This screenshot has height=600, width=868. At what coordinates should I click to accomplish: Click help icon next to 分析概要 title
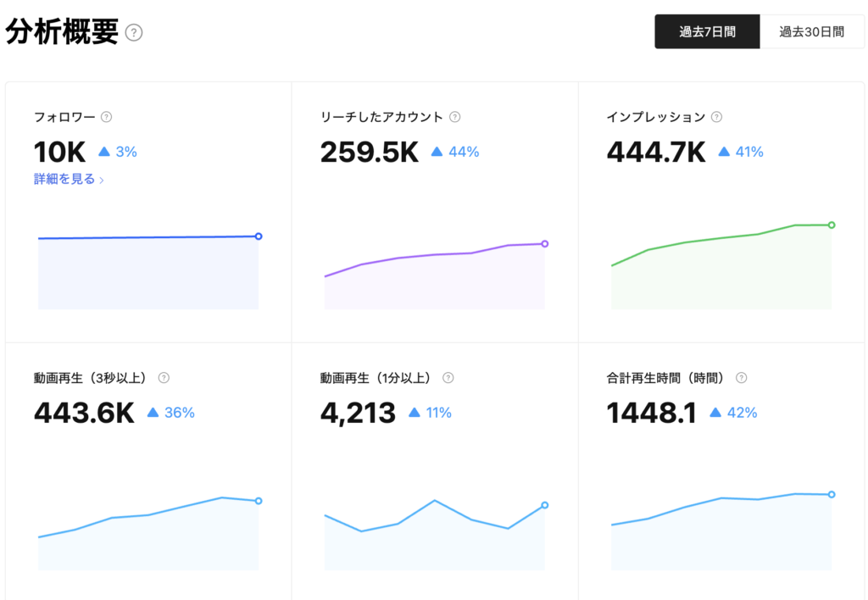(x=134, y=33)
